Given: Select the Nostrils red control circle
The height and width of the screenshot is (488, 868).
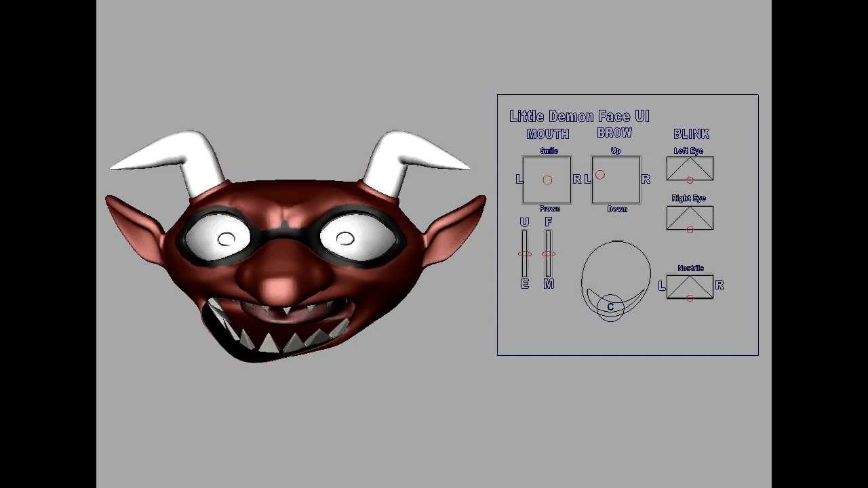Looking at the screenshot, I should [690, 298].
